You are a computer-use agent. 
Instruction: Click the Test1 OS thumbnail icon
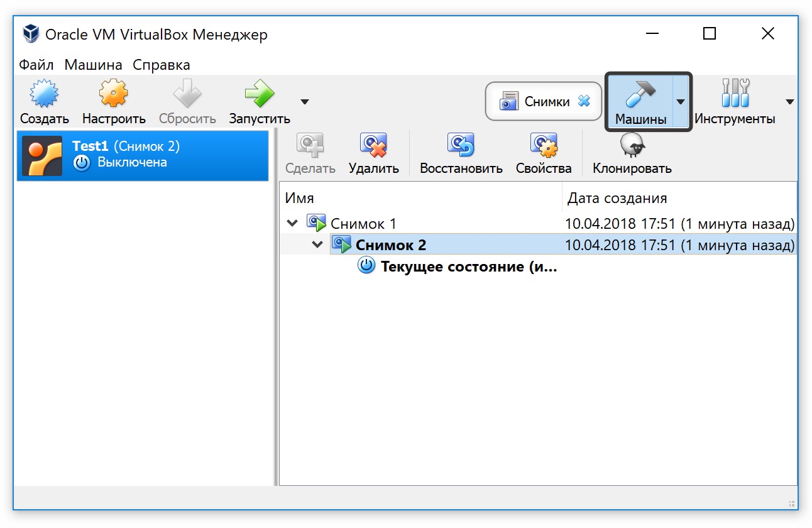tap(42, 156)
